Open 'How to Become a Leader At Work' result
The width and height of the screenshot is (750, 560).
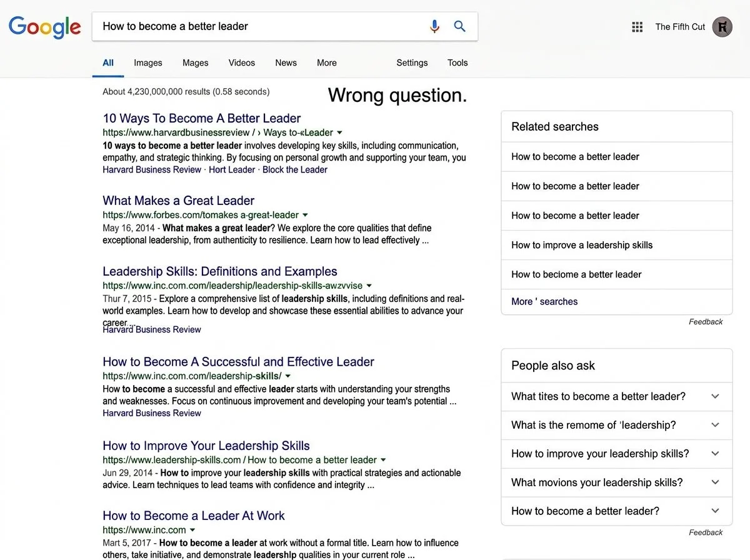(x=194, y=516)
